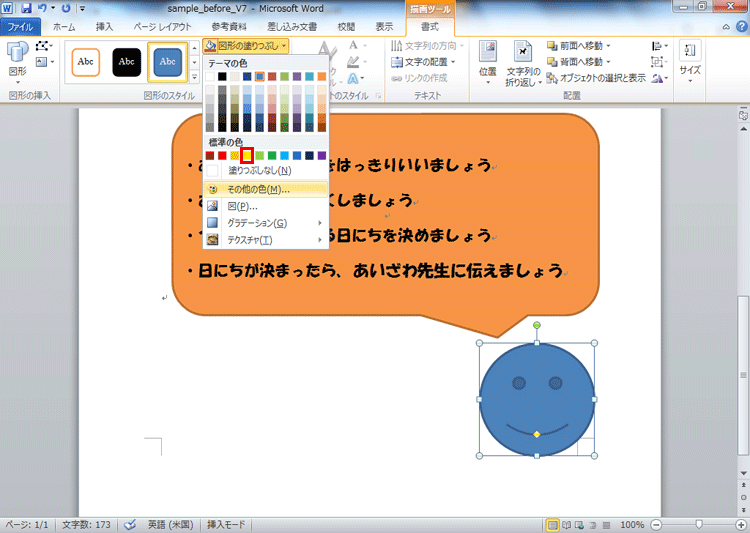This screenshot has width=750, height=533.
Task: Click the Undo arrow icon
Action: [x=42, y=8]
